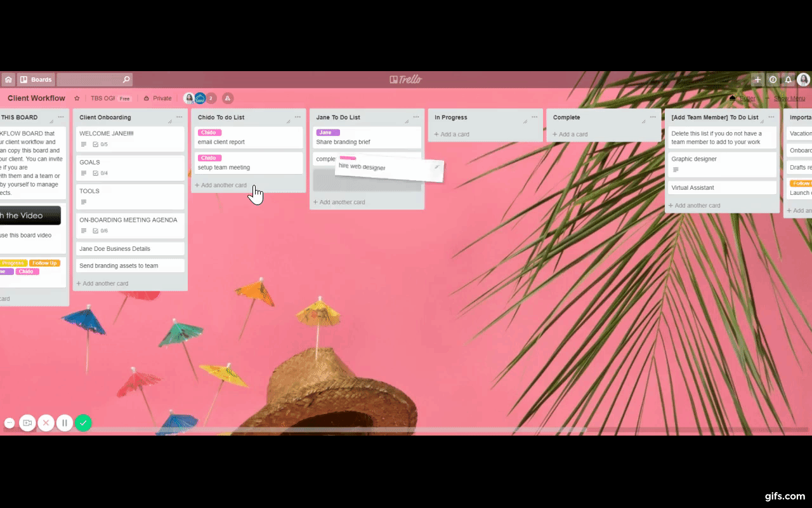Screen dimensions: 812x508
Task: Open recorder more options ellipsis
Action: pyautogui.click(x=9, y=423)
